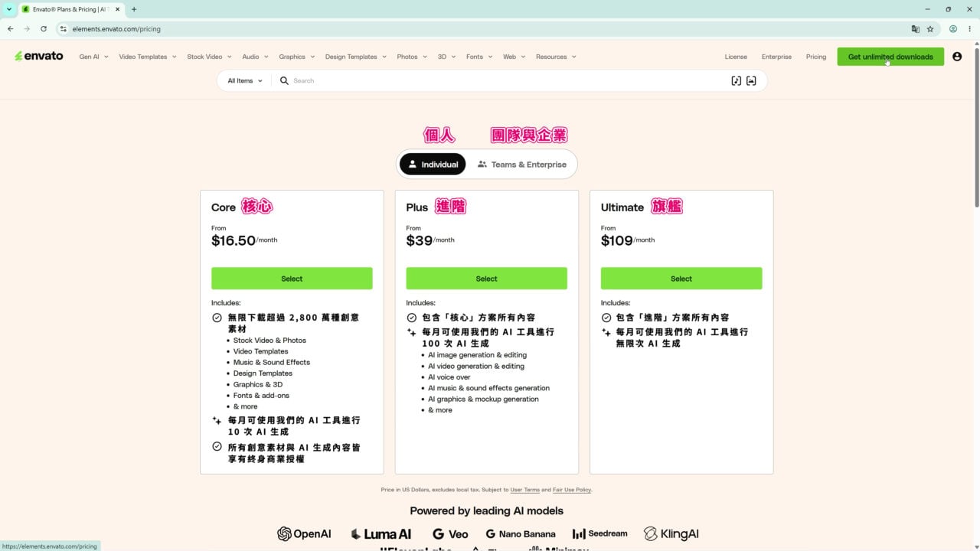The image size is (980, 551).
Task: Expand the Audio menu
Action: pos(255,57)
